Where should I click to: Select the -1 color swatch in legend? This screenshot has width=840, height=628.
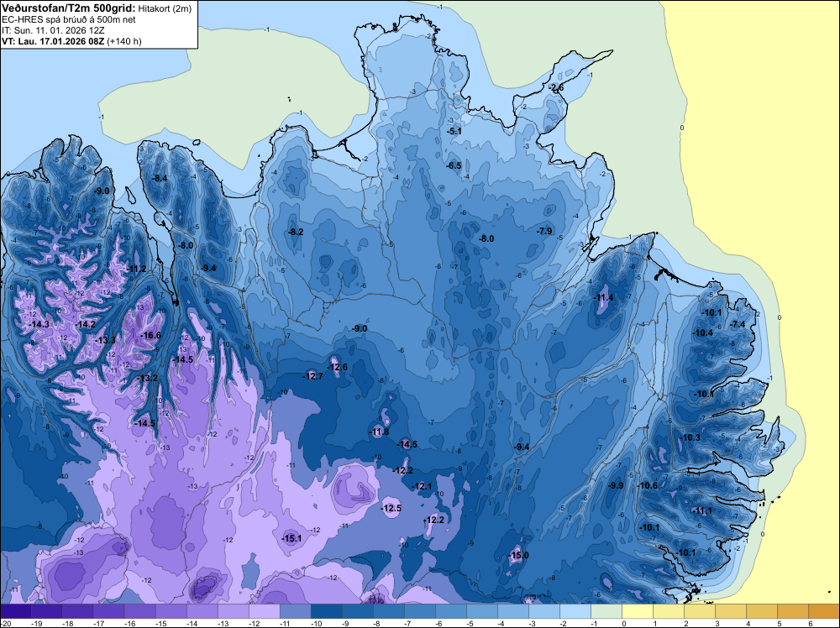(606, 611)
